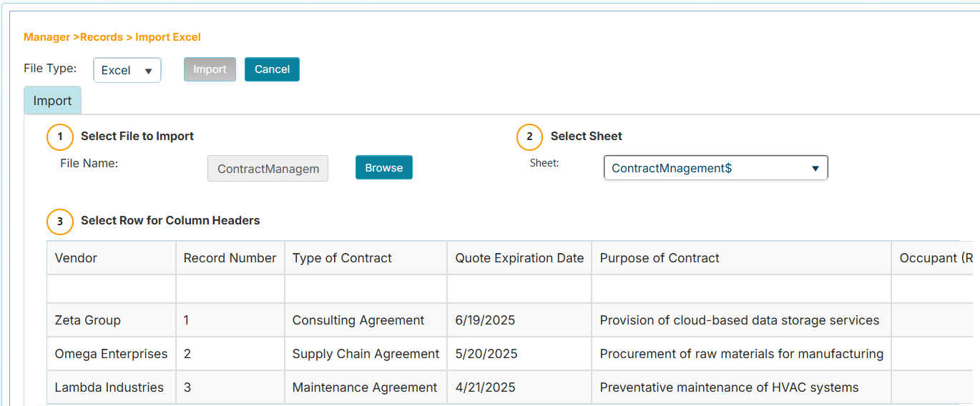The height and width of the screenshot is (406, 980).
Task: Click the Cancel button
Action: 272,69
